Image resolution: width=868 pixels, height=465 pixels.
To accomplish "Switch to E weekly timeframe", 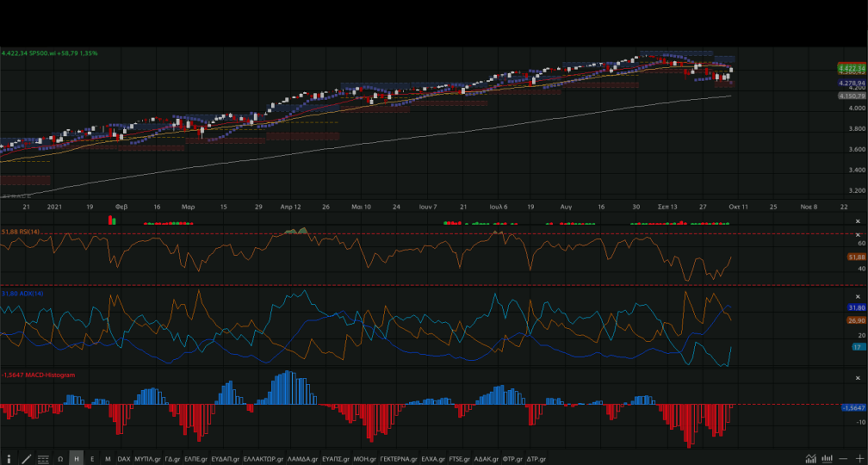I will [x=92, y=459].
